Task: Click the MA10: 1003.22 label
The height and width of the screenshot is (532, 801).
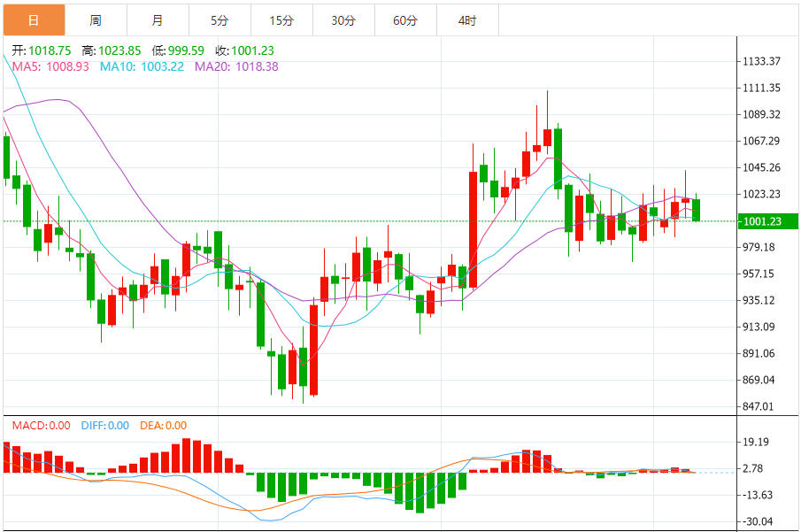Action: pyautogui.click(x=142, y=66)
